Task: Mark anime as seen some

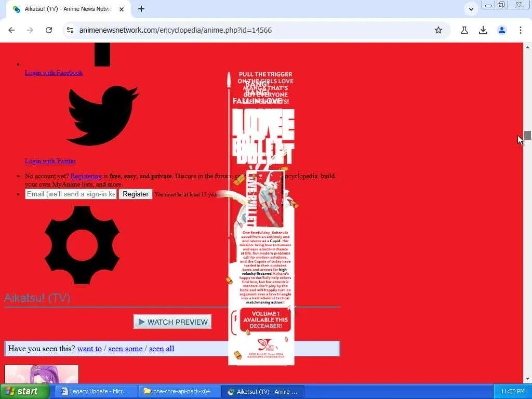Action: [x=125, y=349]
